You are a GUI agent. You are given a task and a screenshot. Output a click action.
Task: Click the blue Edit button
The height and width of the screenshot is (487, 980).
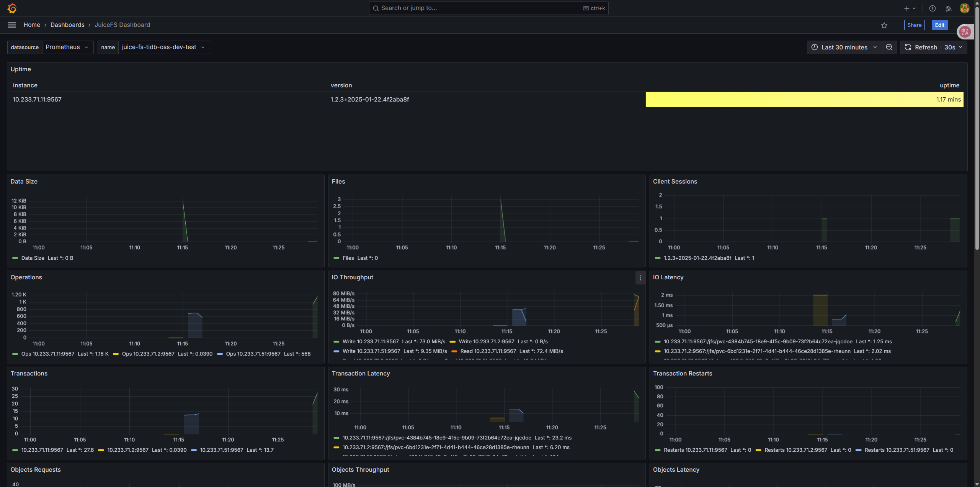(x=939, y=25)
